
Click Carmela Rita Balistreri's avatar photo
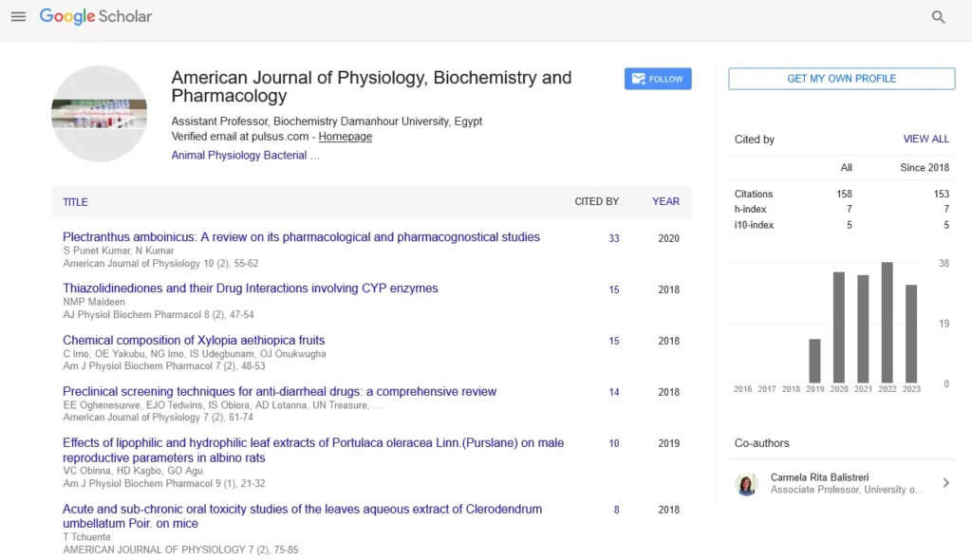point(747,483)
